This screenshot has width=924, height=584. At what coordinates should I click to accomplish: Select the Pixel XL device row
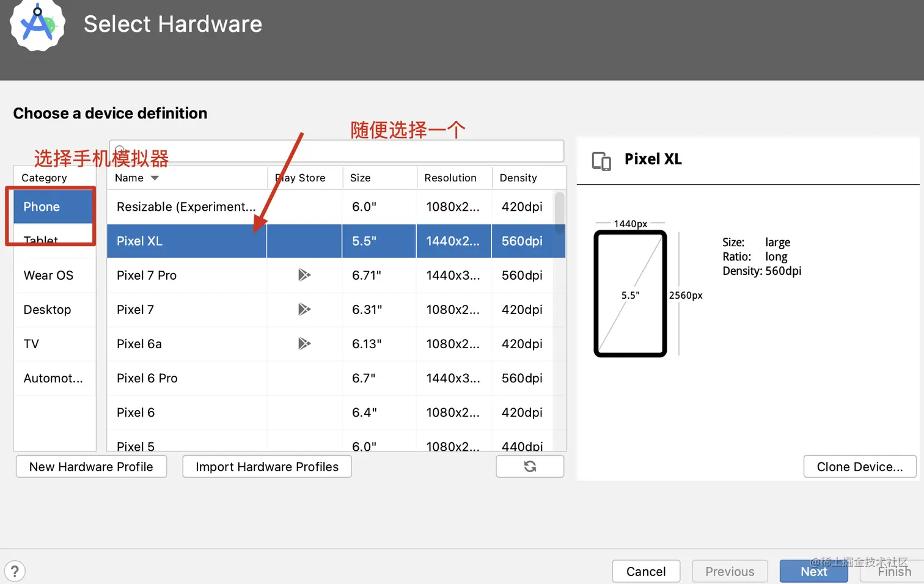[336, 241]
